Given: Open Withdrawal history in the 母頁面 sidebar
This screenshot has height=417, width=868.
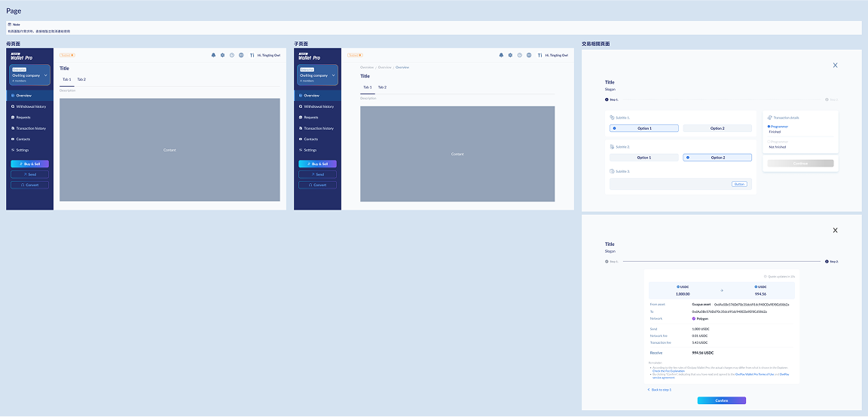Looking at the screenshot, I should (x=30, y=106).
